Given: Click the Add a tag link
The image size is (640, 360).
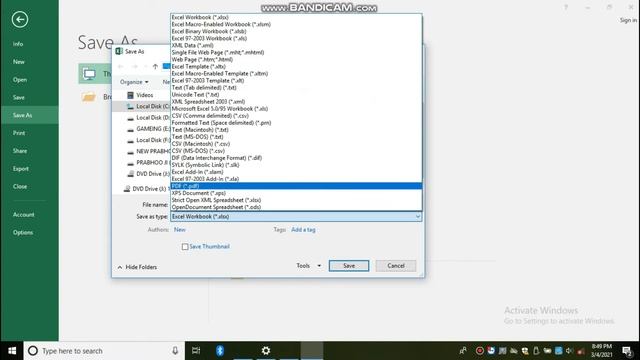Looking at the screenshot, I should point(303,230).
